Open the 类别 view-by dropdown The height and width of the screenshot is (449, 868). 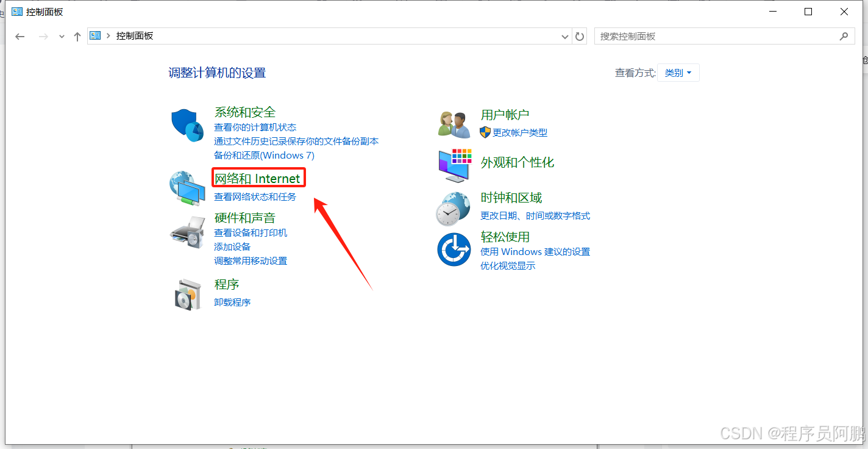(678, 73)
